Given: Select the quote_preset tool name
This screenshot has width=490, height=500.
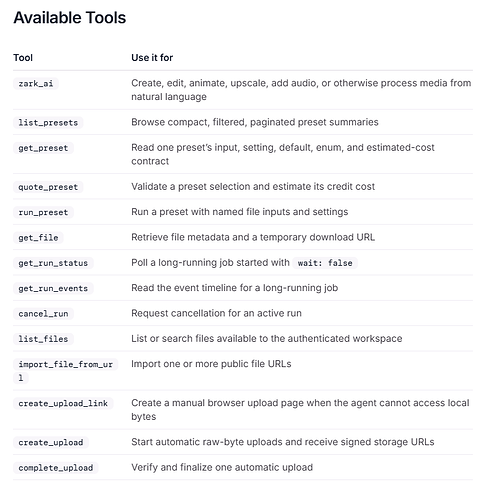Looking at the screenshot, I should click(48, 187).
